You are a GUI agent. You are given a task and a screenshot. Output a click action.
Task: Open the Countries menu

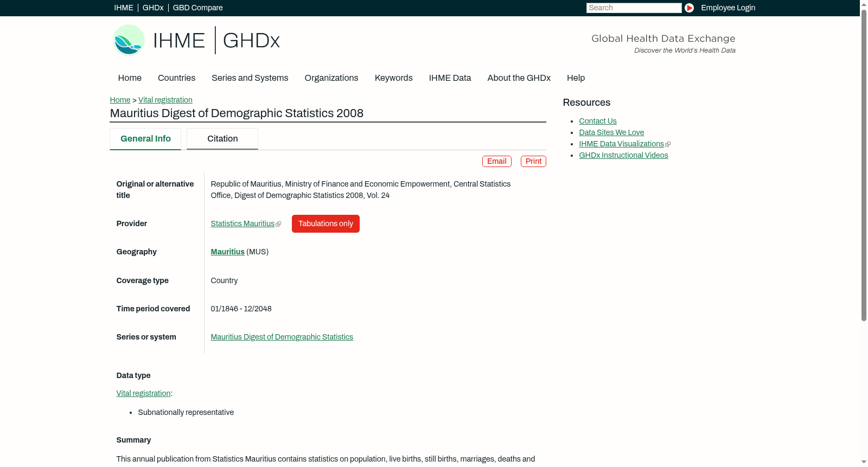(176, 78)
